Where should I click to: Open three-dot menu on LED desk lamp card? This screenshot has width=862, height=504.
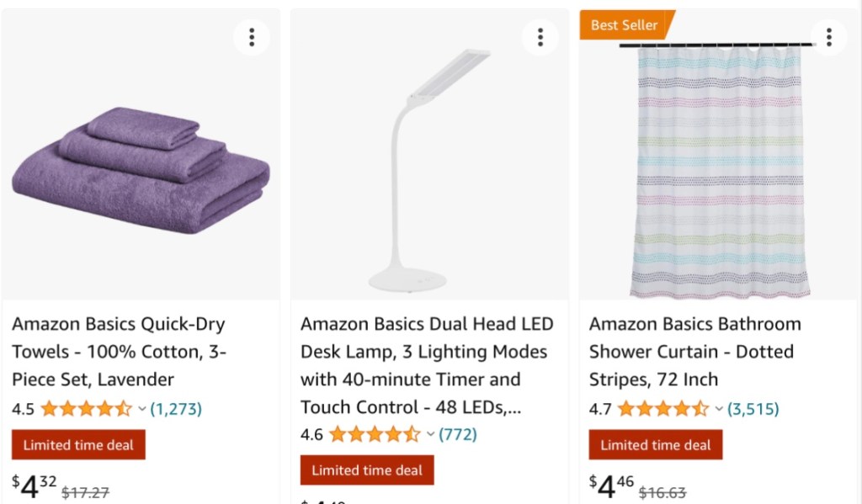[x=540, y=36]
